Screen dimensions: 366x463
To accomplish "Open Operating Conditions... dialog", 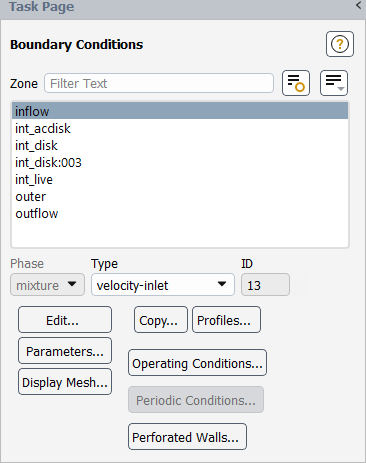I will (x=197, y=363).
